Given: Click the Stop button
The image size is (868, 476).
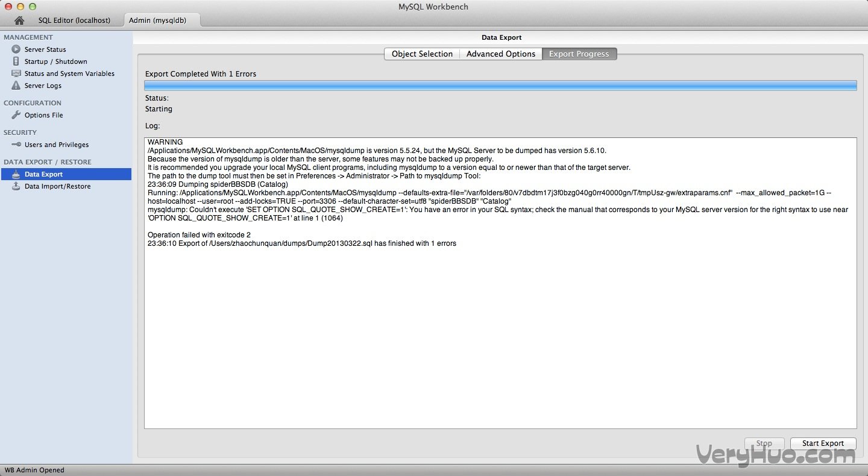Looking at the screenshot, I should [764, 443].
